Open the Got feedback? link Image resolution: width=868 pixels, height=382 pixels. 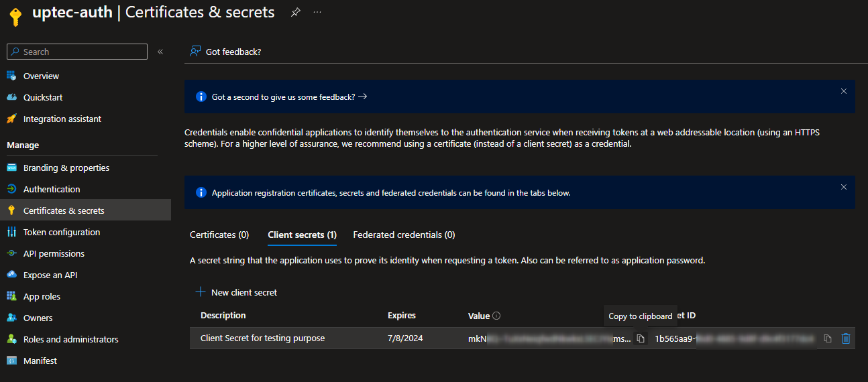click(226, 52)
